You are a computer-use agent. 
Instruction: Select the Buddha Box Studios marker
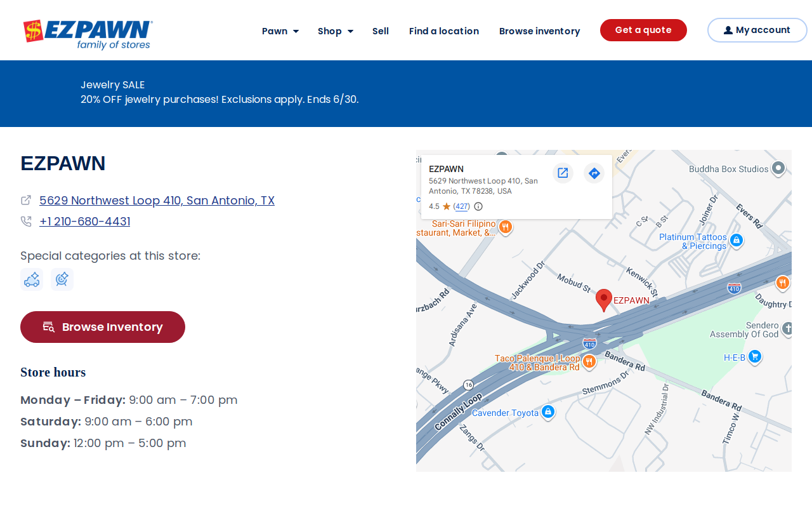click(779, 168)
